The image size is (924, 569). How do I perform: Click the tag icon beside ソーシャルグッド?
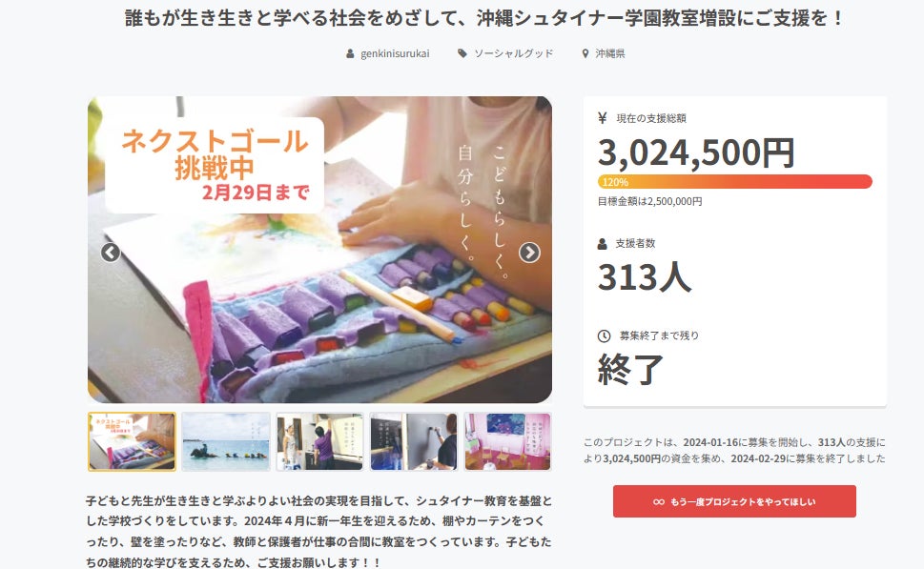point(462,53)
